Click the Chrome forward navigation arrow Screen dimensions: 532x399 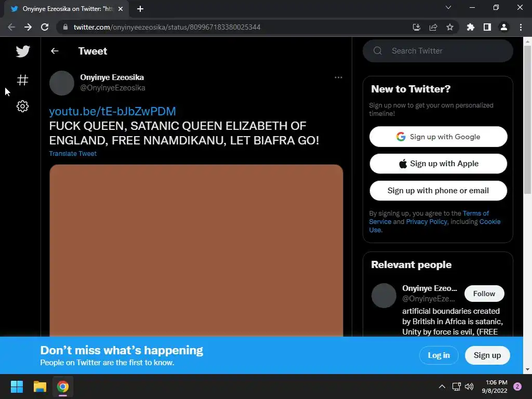pos(28,27)
